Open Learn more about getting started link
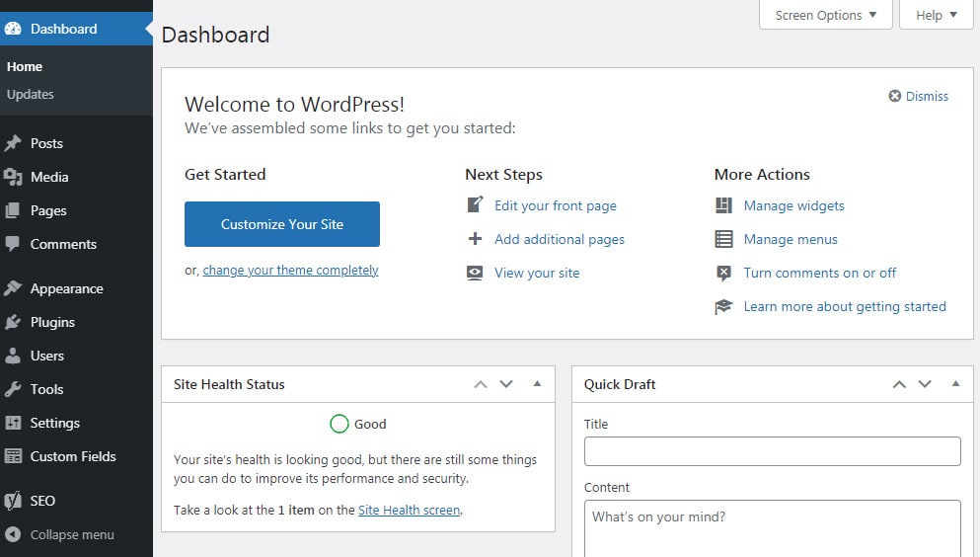 845,306
